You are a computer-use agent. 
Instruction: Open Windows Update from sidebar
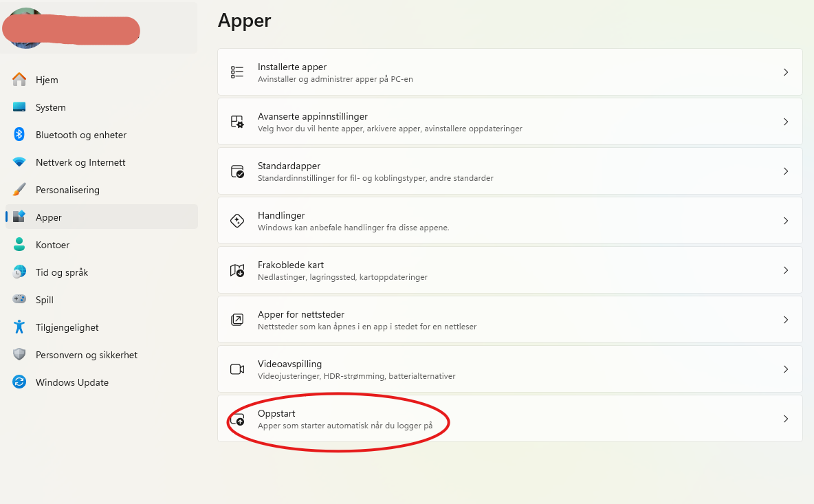point(71,382)
